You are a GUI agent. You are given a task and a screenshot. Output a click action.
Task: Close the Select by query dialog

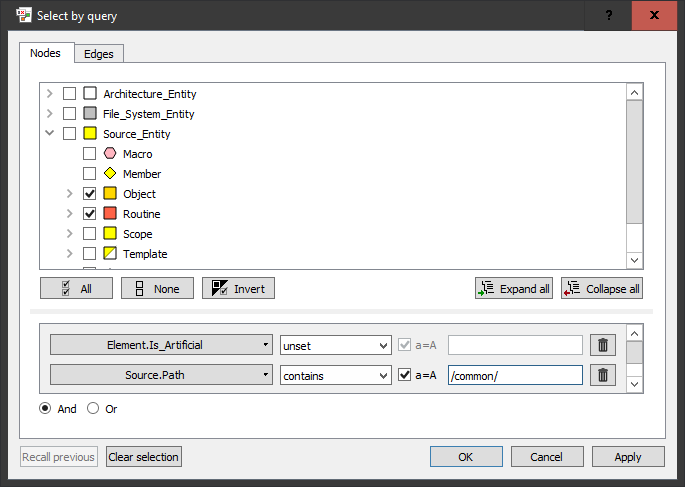pyautogui.click(x=654, y=15)
